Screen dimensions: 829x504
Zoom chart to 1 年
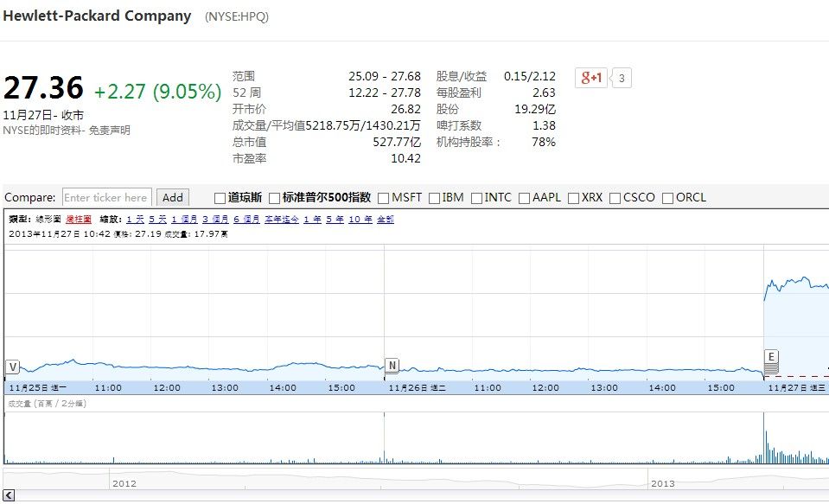[312, 219]
